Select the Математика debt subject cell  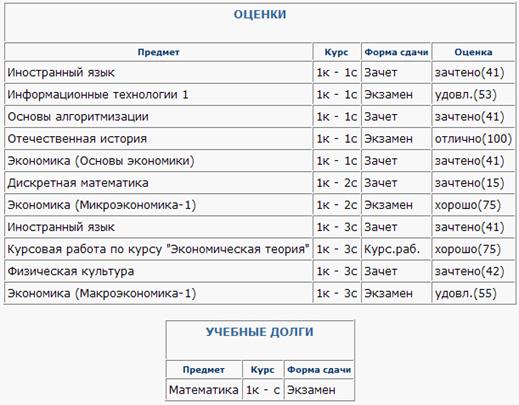click(x=204, y=389)
